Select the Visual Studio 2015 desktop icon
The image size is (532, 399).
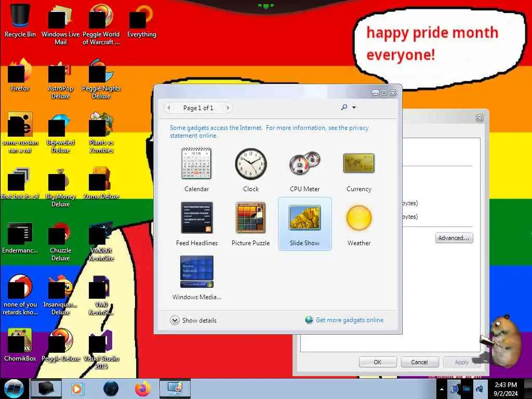(x=101, y=349)
